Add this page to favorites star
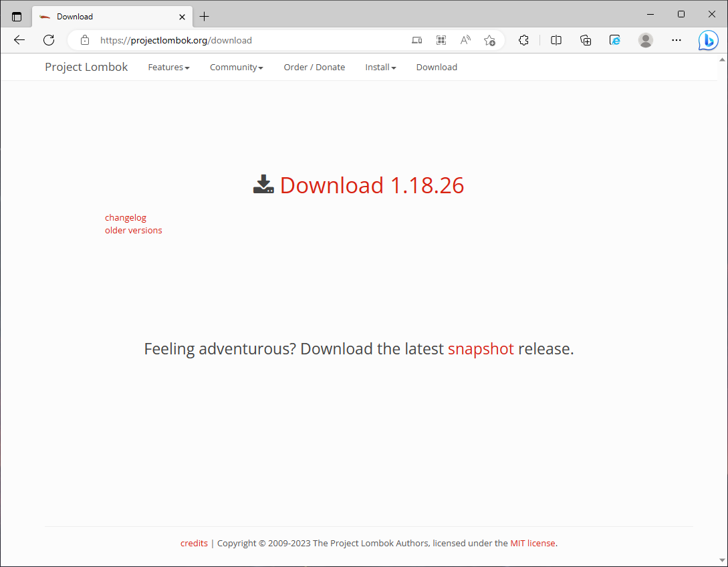 pyautogui.click(x=489, y=40)
